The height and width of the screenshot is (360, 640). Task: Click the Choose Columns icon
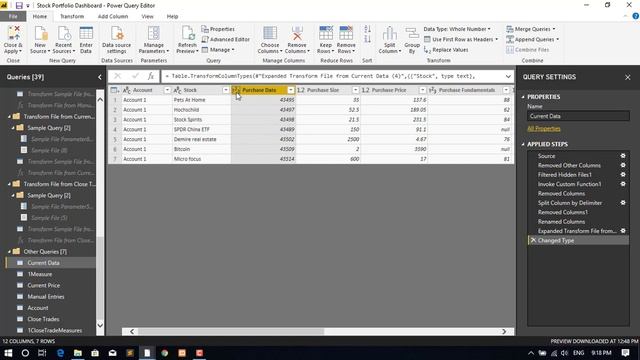click(270, 33)
